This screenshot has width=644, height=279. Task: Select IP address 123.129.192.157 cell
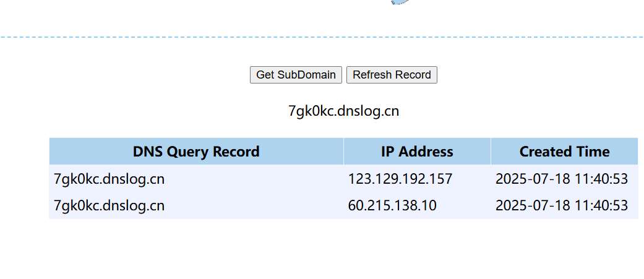(417, 179)
